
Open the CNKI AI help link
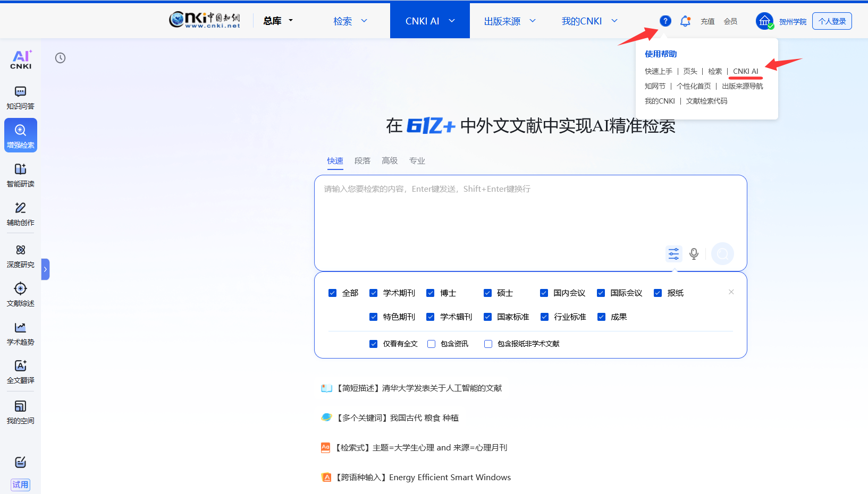tap(745, 71)
